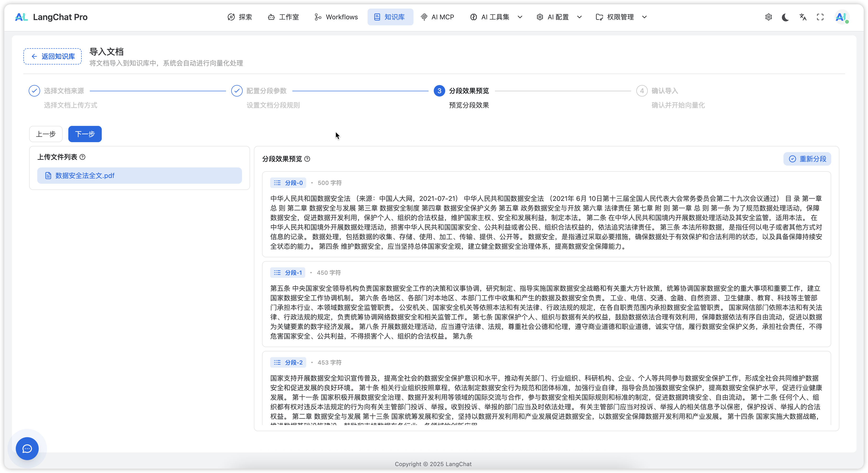Image resolution: width=868 pixels, height=473 pixels.
Task: Click the 重新分段 button
Action: [807, 159]
